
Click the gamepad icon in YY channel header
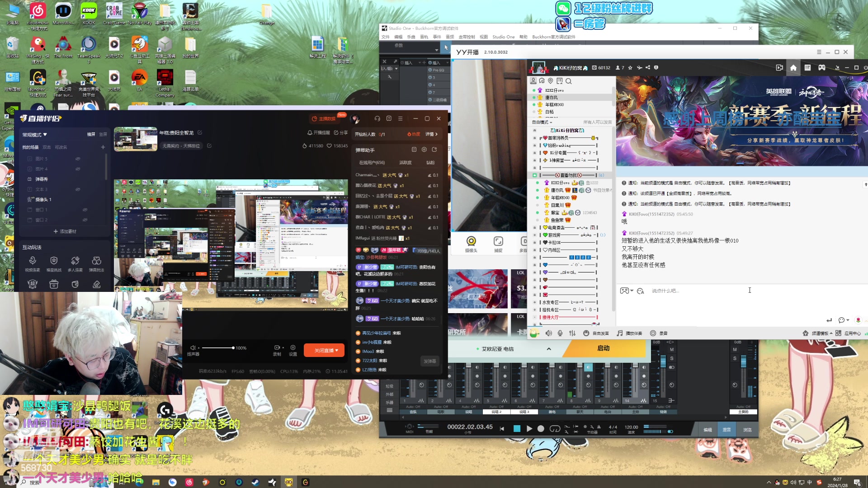(821, 67)
